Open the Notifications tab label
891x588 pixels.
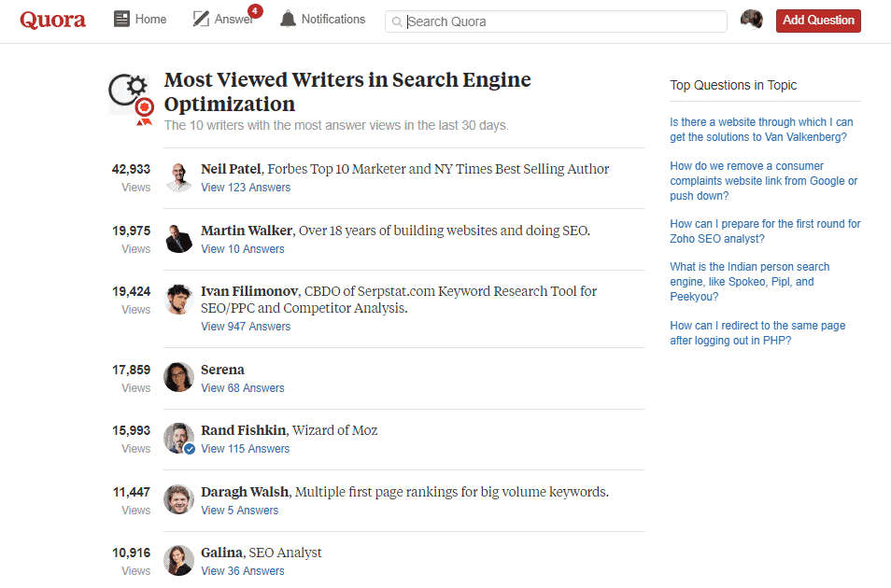click(x=333, y=20)
